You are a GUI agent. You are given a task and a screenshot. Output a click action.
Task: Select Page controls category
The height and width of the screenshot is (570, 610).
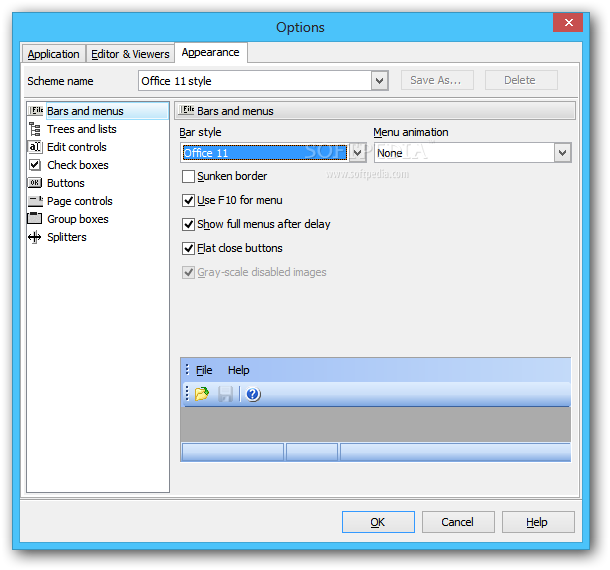pos(80,201)
